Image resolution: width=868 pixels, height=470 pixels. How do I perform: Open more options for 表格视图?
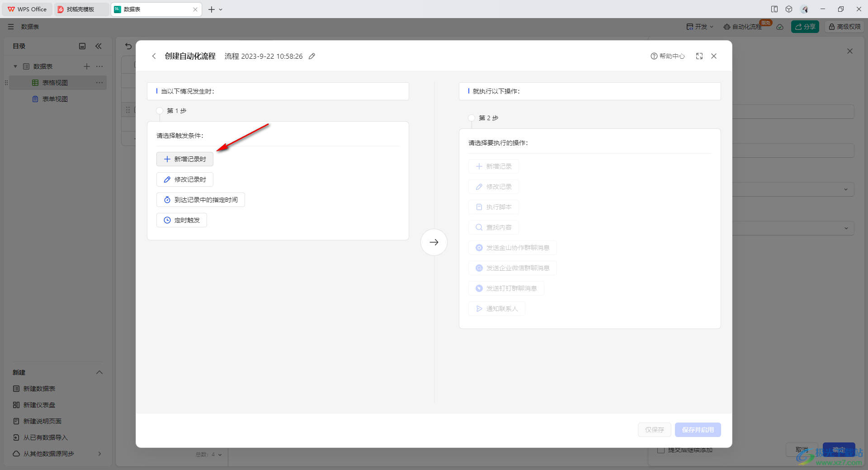point(99,83)
